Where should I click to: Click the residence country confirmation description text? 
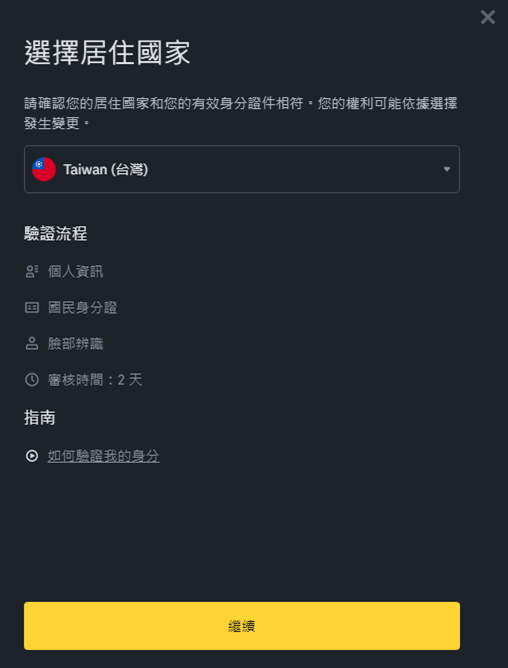click(241, 113)
